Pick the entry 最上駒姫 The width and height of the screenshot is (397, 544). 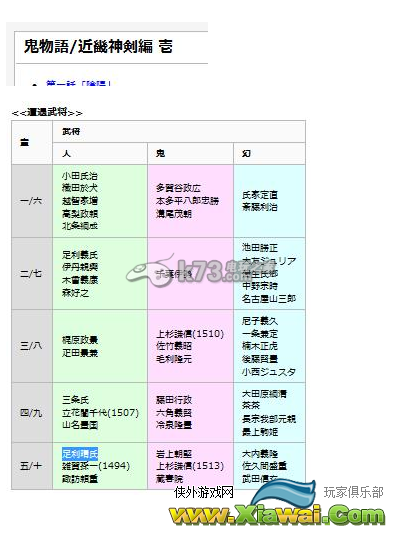point(260,432)
